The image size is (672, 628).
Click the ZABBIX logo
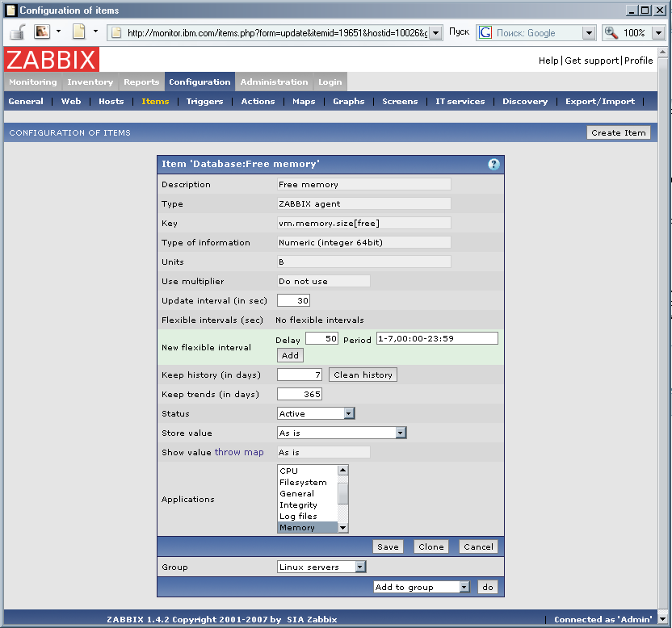[x=52, y=60]
